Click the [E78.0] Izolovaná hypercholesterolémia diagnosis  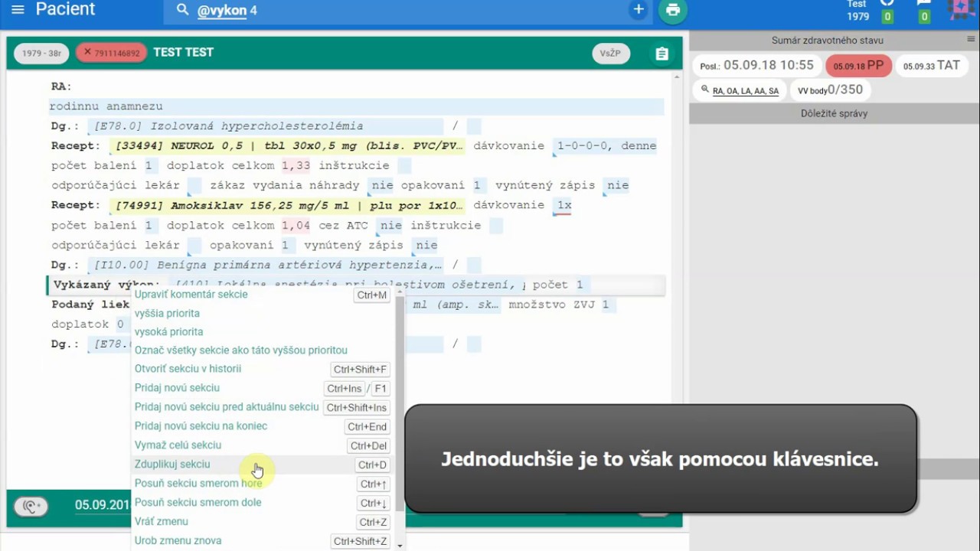(x=266, y=126)
